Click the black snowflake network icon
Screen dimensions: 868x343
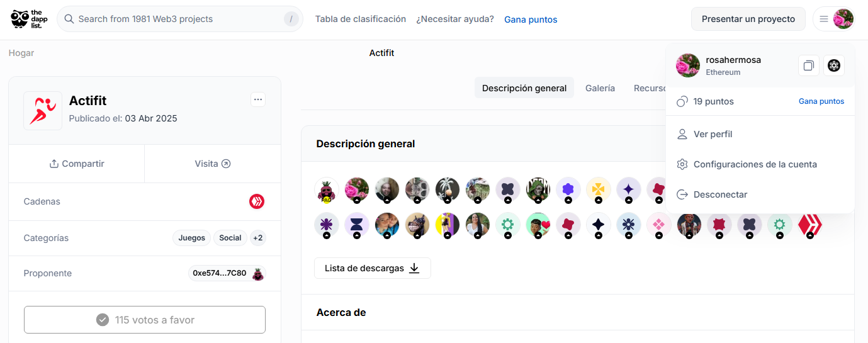pyautogui.click(x=834, y=65)
